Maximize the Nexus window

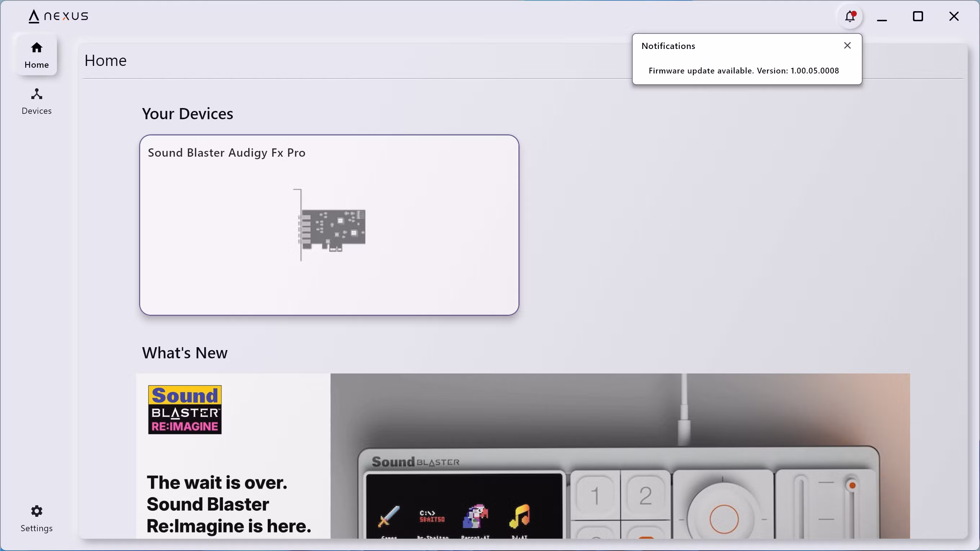coord(918,16)
